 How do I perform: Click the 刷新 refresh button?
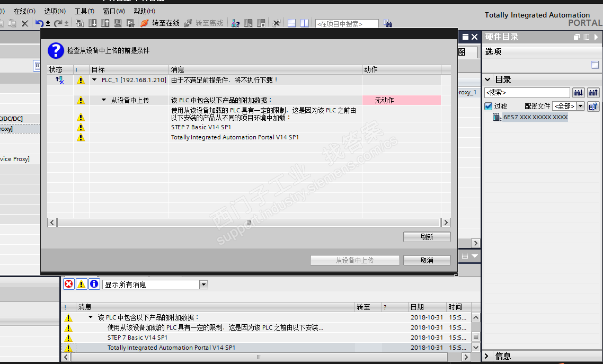point(427,237)
